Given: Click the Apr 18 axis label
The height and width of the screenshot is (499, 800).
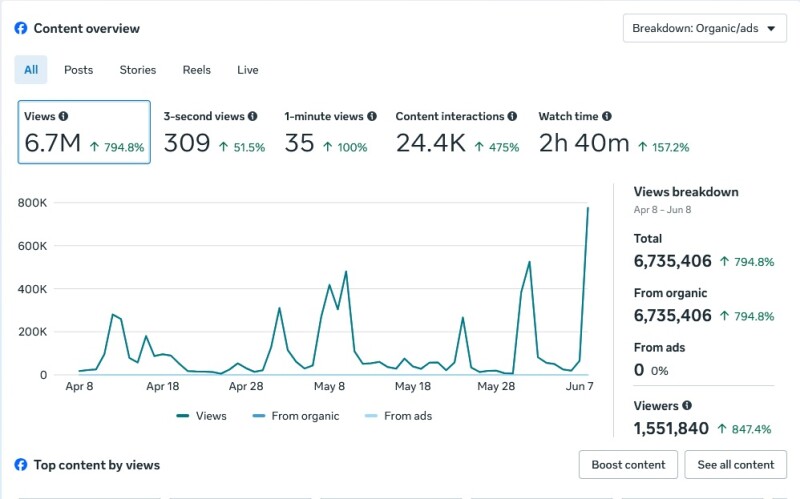Looking at the screenshot, I should (163, 386).
